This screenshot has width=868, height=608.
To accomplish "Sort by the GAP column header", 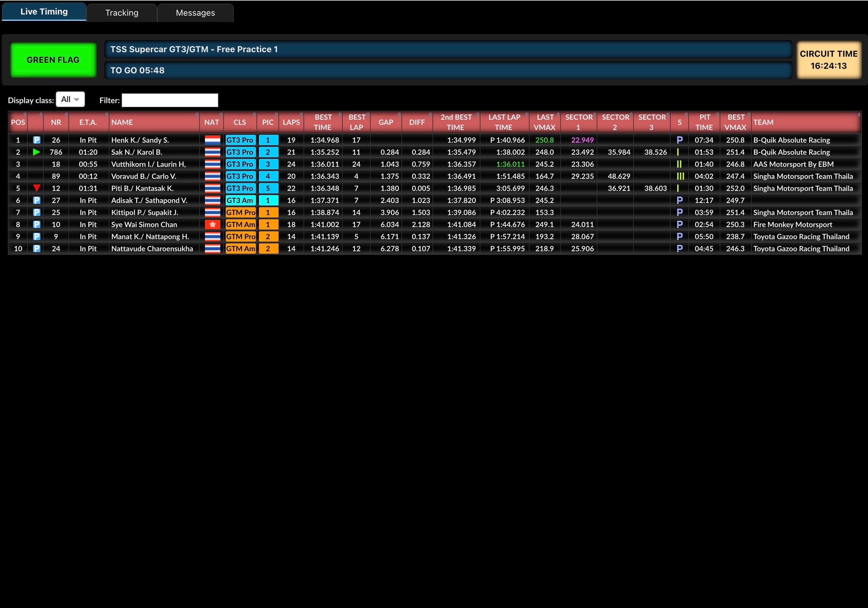I will point(386,122).
